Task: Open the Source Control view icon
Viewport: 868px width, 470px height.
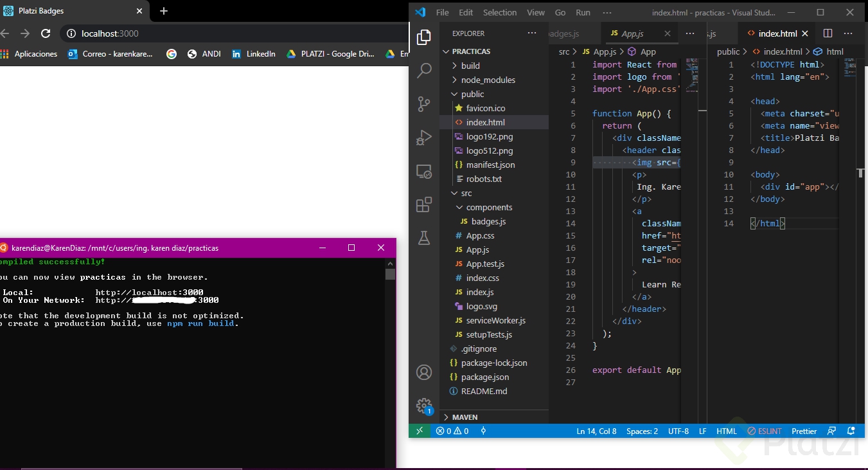Action: pos(424,104)
